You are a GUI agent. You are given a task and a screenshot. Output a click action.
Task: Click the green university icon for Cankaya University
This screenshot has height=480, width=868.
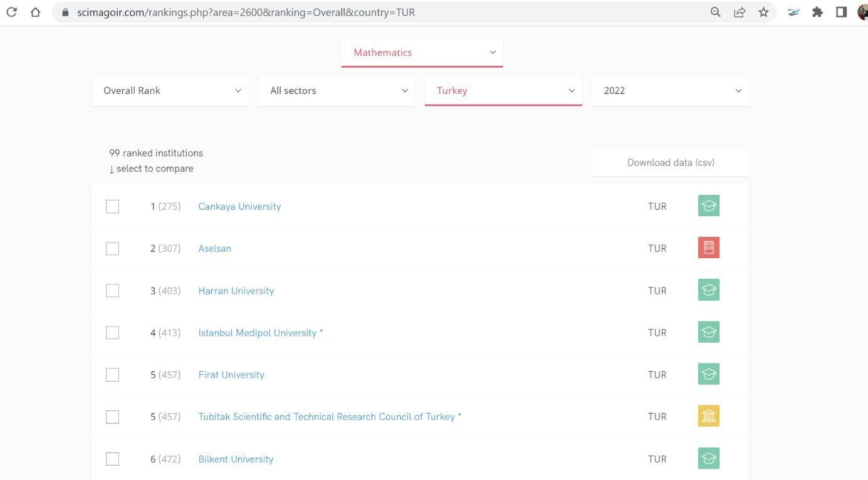click(x=709, y=206)
